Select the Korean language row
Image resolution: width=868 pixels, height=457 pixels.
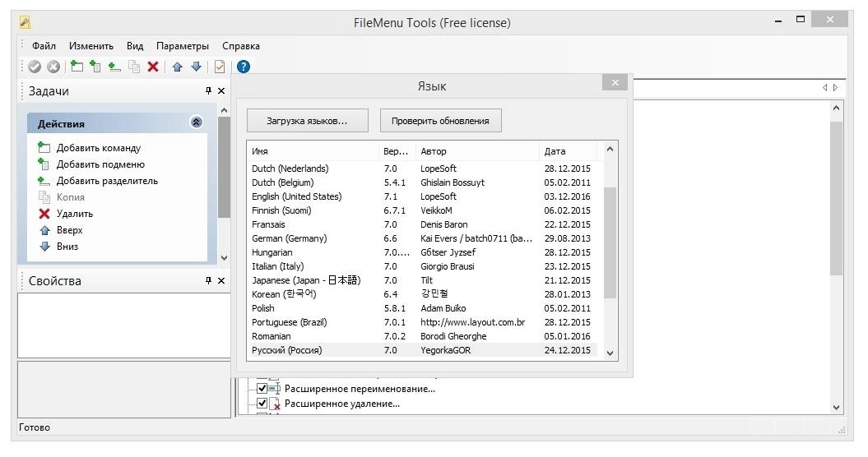[x=425, y=294]
